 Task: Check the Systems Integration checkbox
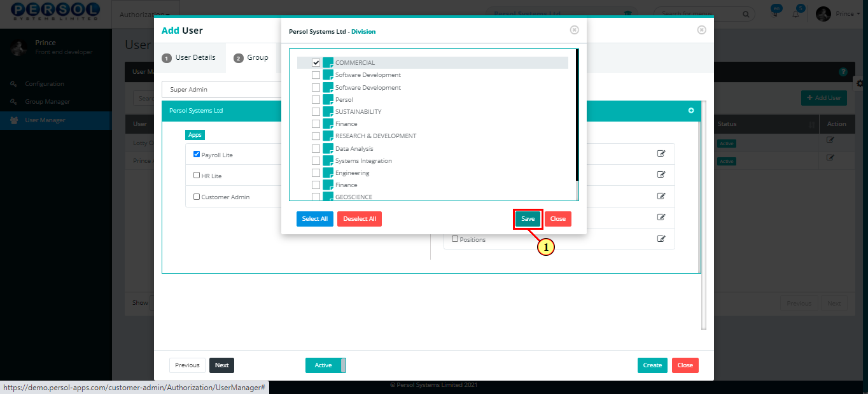tap(316, 160)
